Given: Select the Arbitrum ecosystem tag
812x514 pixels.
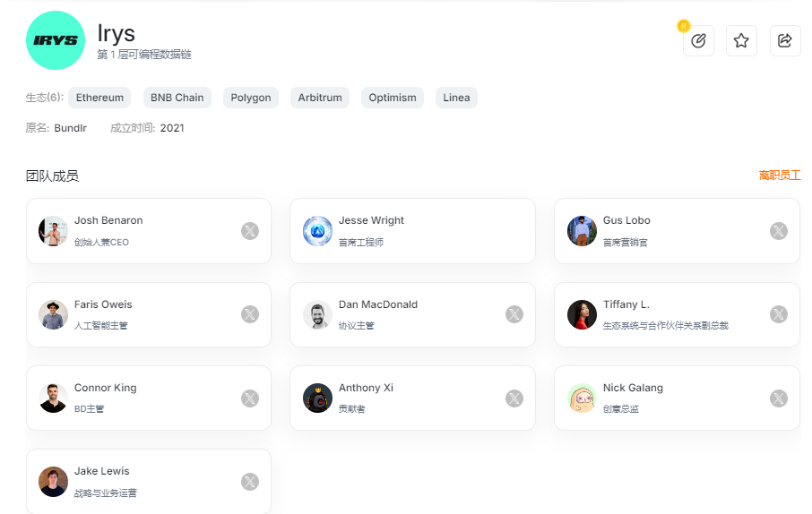Looking at the screenshot, I should coord(320,98).
